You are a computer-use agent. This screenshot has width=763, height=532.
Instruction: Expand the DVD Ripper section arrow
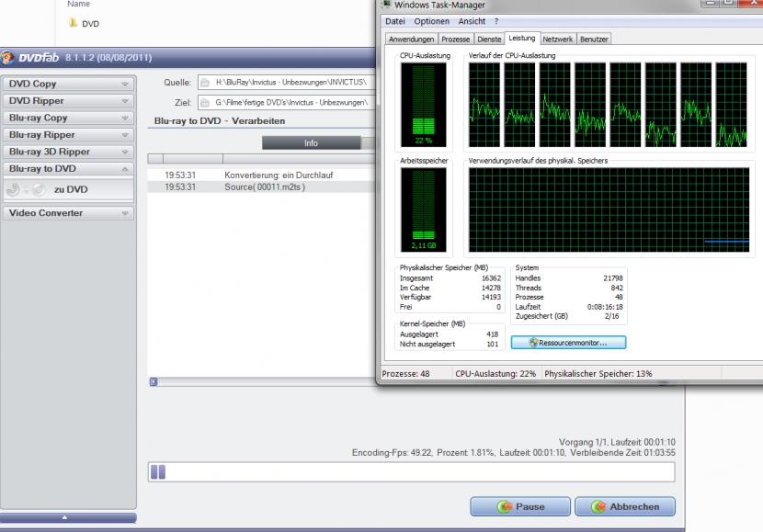click(125, 101)
